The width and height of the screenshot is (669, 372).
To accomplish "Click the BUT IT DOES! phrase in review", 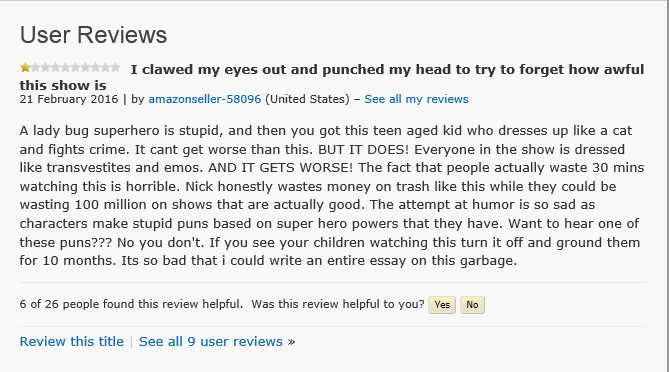I will point(364,149).
